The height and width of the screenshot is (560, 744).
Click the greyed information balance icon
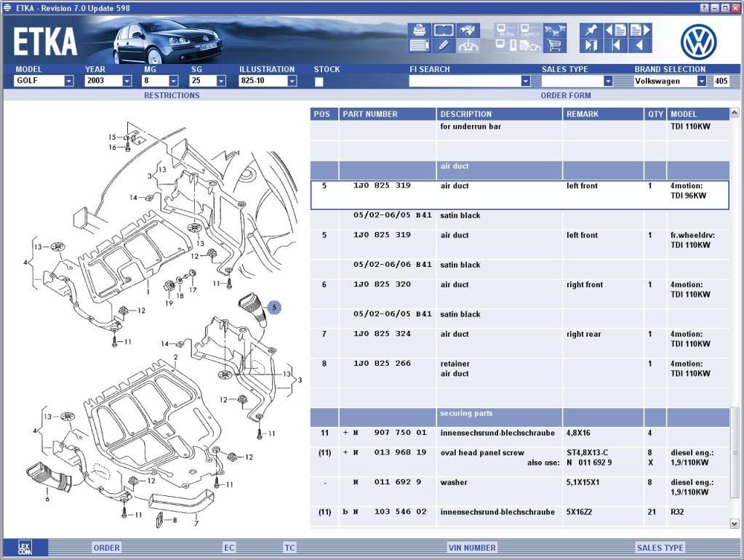click(468, 46)
